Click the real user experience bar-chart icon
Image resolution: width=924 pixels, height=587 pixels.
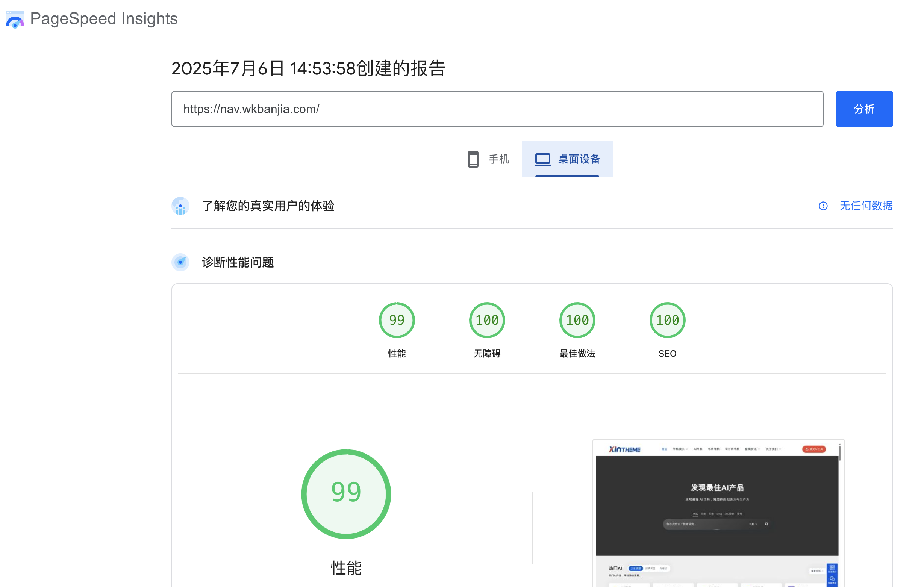[180, 206]
